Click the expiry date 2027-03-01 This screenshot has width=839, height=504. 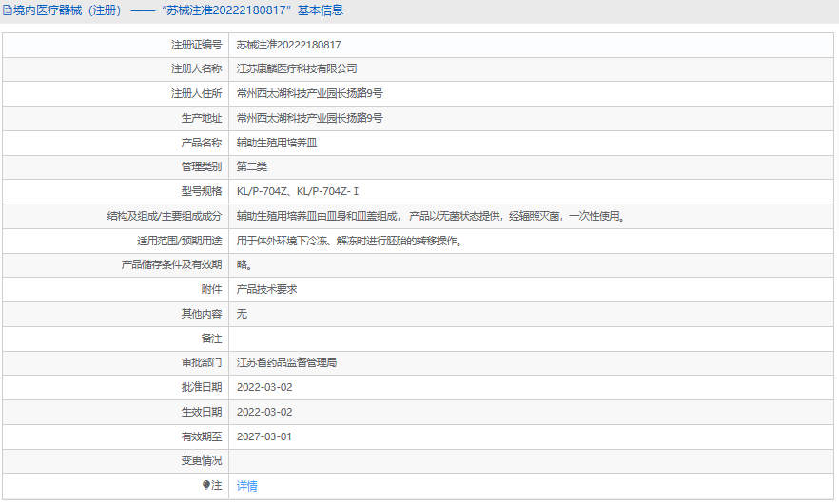[264, 436]
